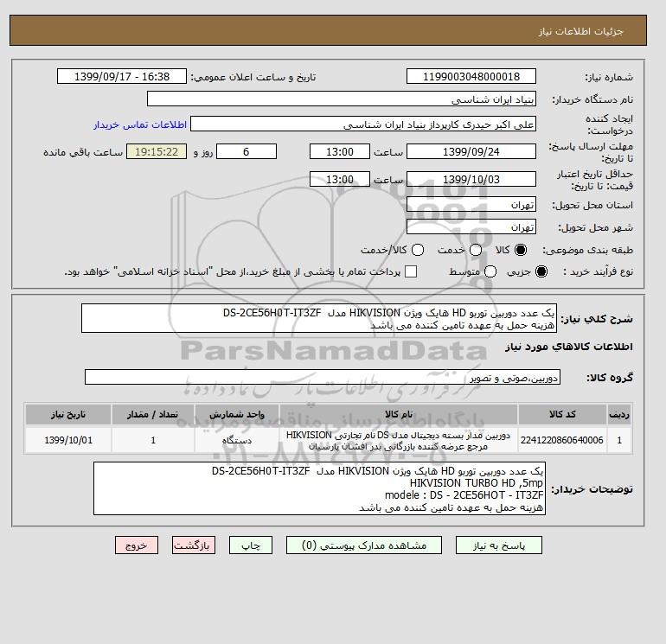The image size is (666, 644).
Task: Select the کالا radio button
Action: pos(521,250)
